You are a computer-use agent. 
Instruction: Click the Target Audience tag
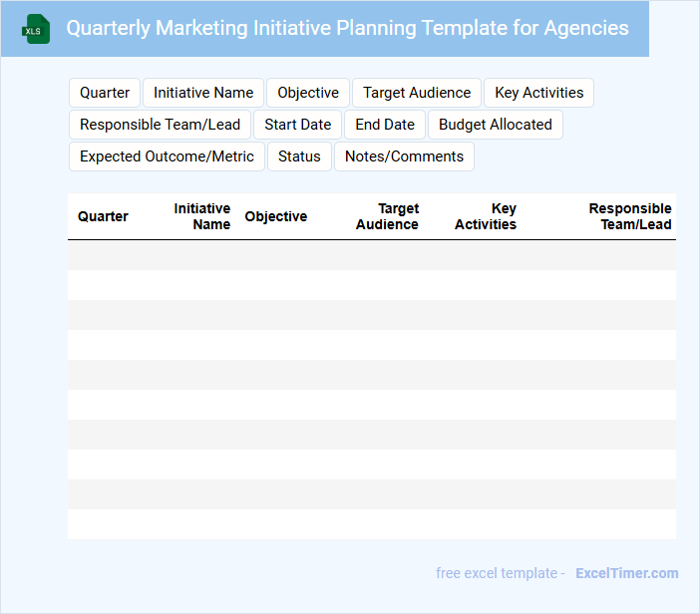point(417,93)
